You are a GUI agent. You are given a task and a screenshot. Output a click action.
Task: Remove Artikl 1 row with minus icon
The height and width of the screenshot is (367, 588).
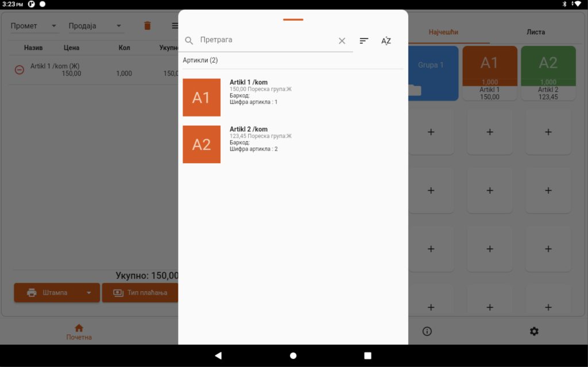coord(20,70)
